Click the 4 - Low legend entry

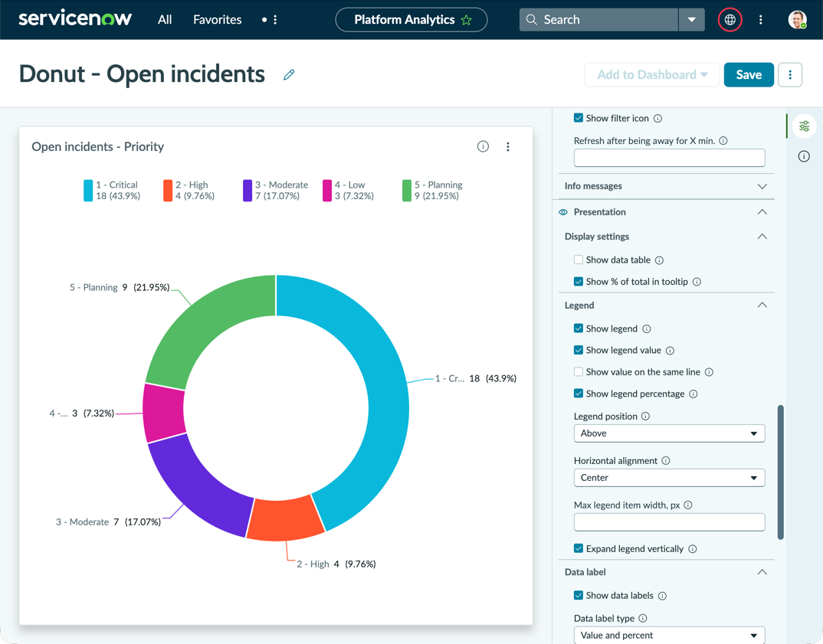pos(349,191)
